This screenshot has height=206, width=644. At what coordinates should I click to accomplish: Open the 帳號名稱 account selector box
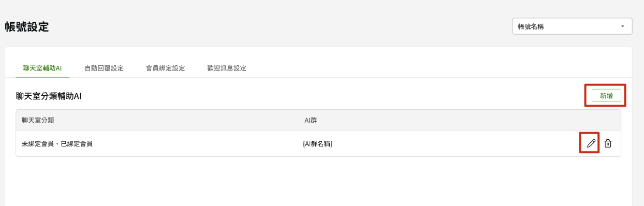(572, 26)
